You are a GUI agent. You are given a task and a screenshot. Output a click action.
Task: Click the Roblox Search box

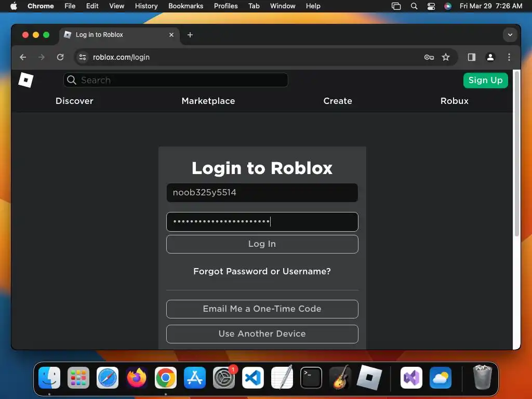coord(176,80)
